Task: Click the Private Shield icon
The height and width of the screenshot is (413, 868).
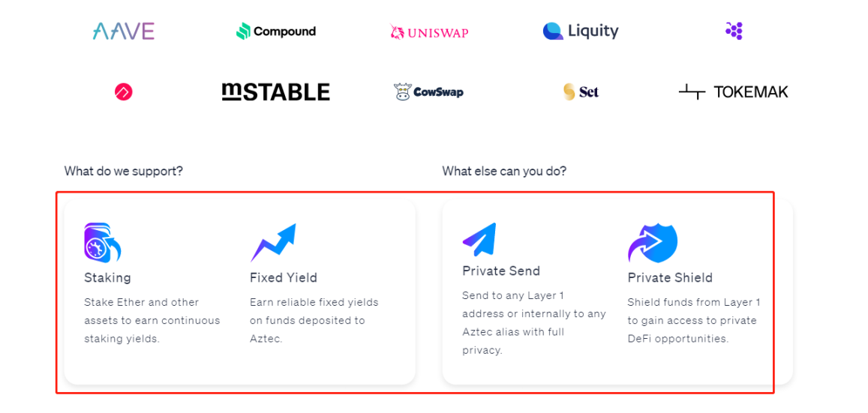Action: [x=652, y=243]
